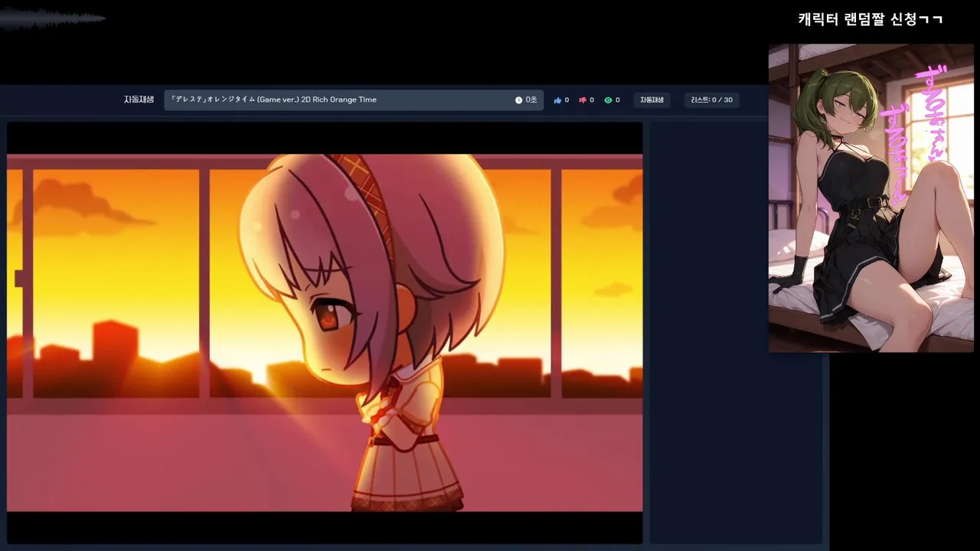980x551 pixels.
Task: Click the thumbs-down dislike icon
Action: click(583, 100)
